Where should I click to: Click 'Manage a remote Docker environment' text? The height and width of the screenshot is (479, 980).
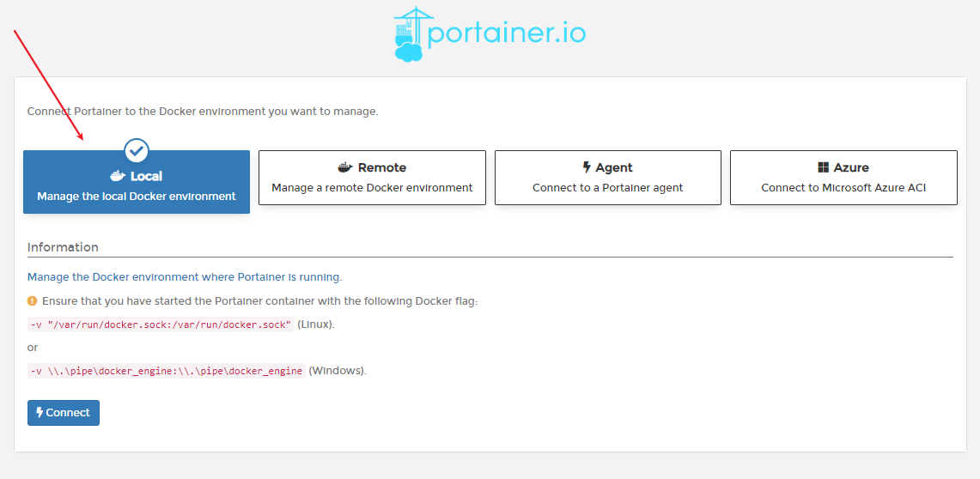[x=372, y=187]
